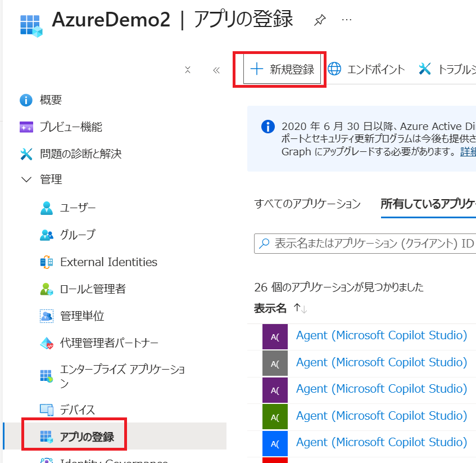Viewport: 476px width, 463px height.
Task: Clear the sidebar search with the X icon
Action: [188, 70]
